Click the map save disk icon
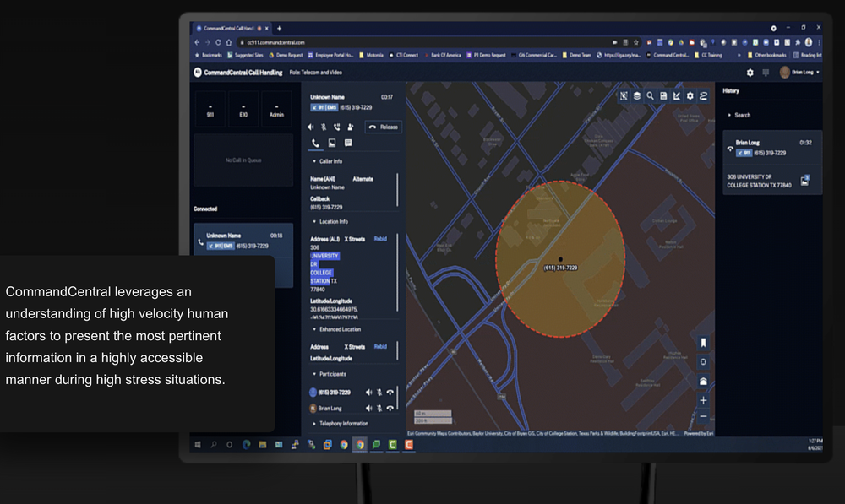The image size is (845, 504). (x=663, y=95)
